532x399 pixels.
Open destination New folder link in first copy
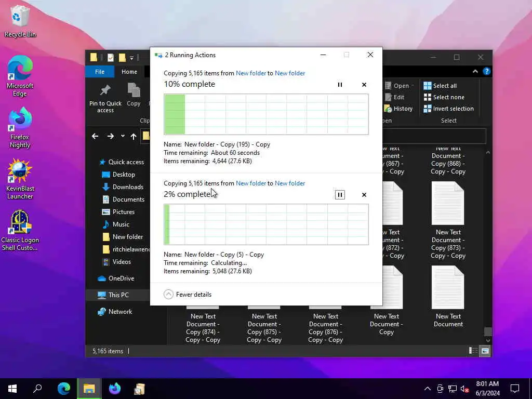(x=290, y=73)
